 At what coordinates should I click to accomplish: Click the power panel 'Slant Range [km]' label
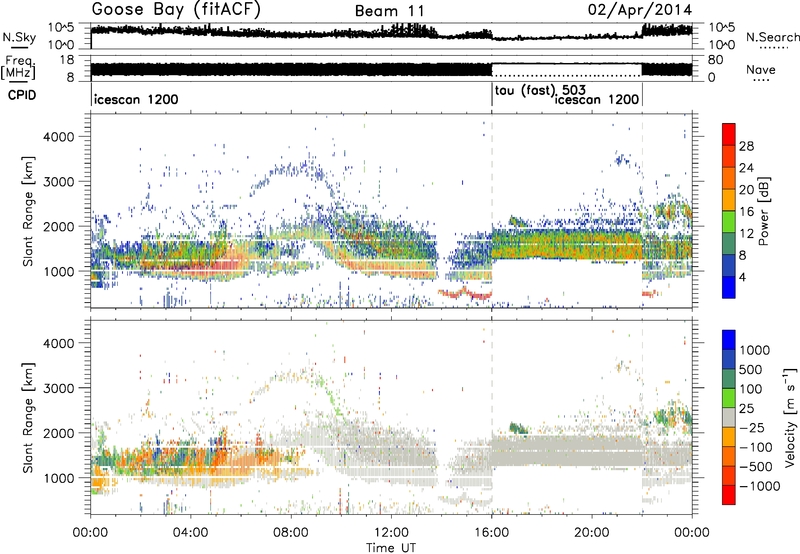pyautogui.click(x=28, y=211)
